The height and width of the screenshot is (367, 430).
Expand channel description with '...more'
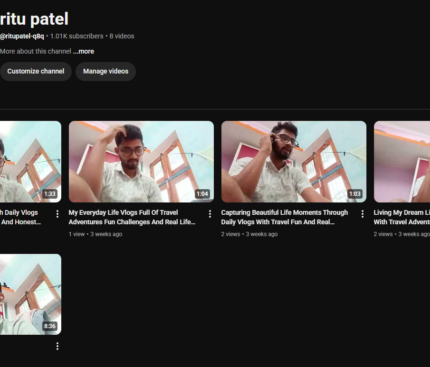coord(84,52)
